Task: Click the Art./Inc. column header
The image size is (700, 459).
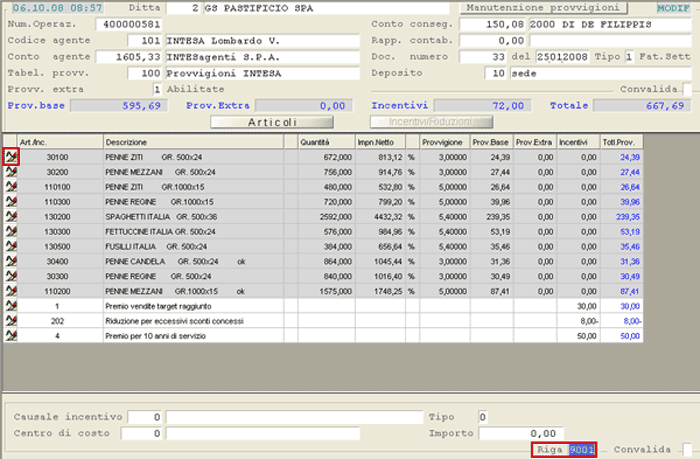Action: point(60,142)
